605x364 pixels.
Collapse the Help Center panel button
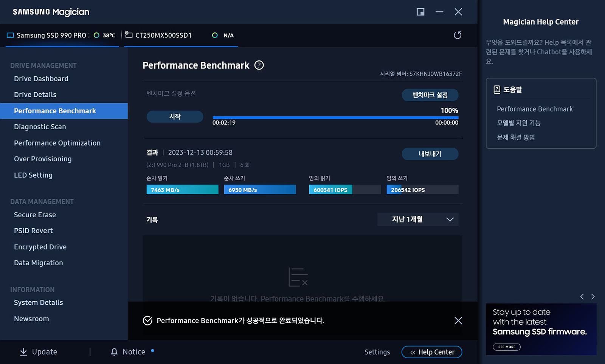click(x=432, y=352)
